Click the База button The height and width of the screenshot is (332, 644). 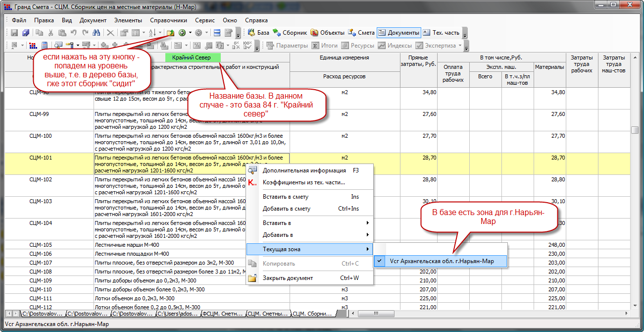pos(258,33)
